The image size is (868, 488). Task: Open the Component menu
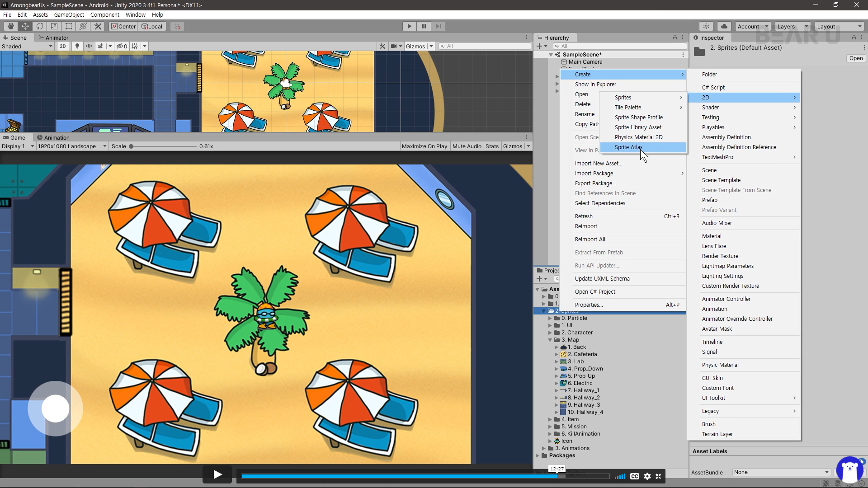click(104, 14)
